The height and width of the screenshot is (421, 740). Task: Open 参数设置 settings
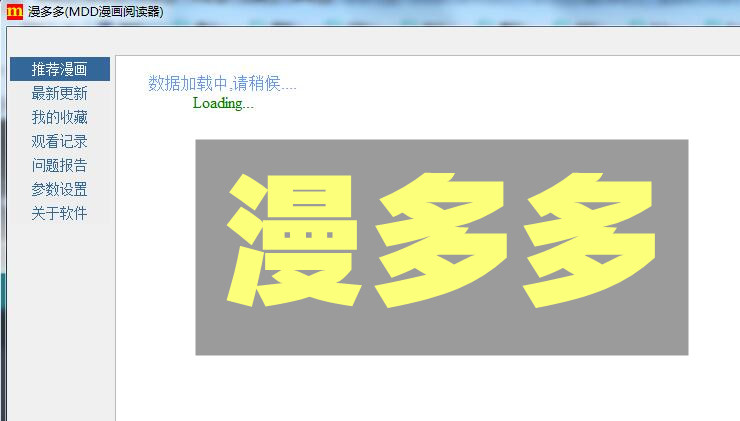60,189
